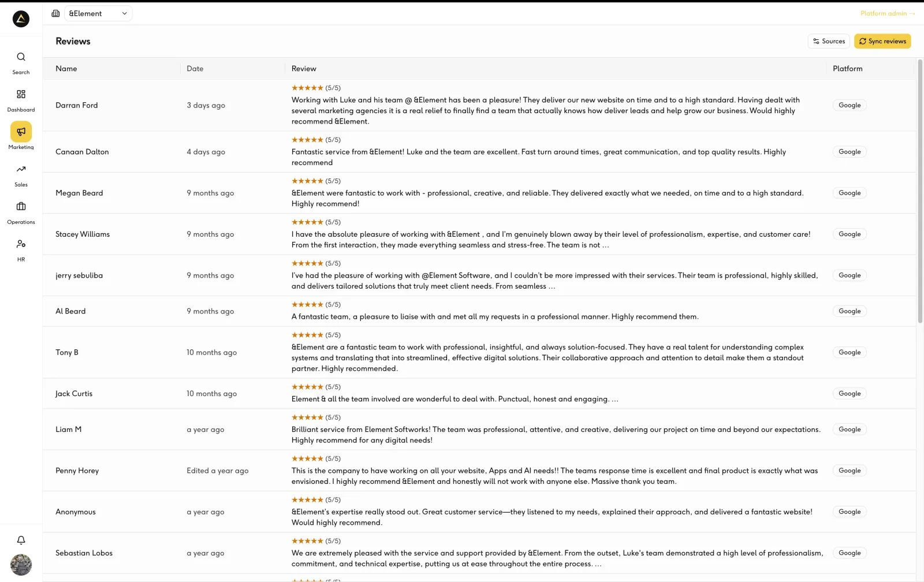Click Google badge in Darran Ford row
This screenshot has height=582, width=924.
[850, 105]
